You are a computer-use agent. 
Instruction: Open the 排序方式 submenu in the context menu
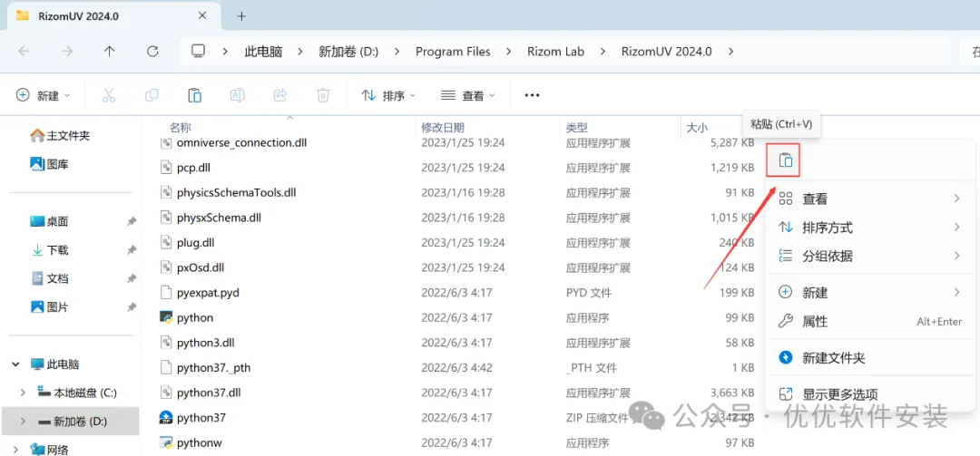870,228
